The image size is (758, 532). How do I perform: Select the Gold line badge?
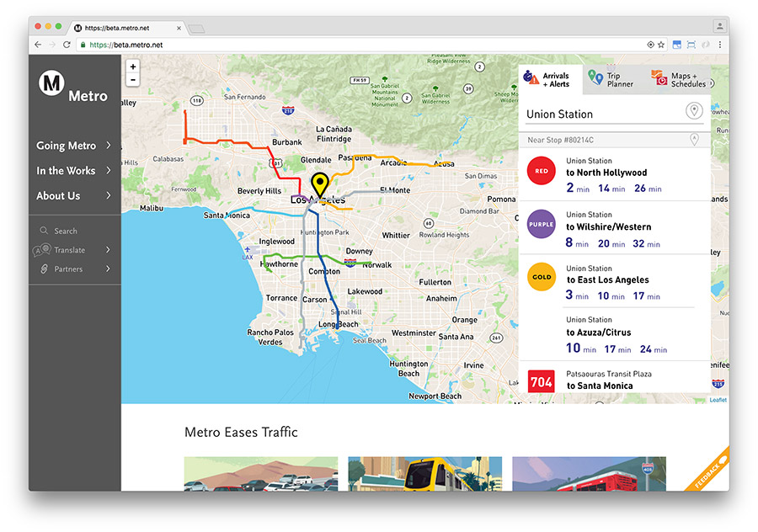click(x=541, y=277)
